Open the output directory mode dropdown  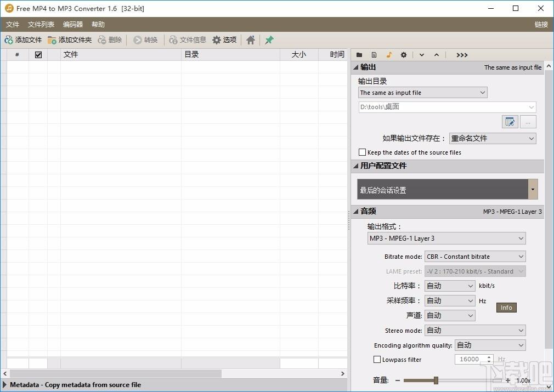[422, 93]
